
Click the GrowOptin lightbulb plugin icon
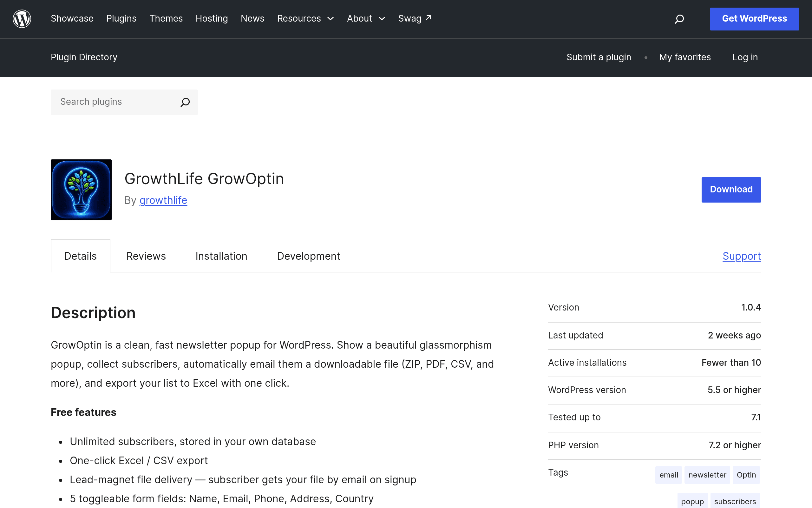(81, 190)
